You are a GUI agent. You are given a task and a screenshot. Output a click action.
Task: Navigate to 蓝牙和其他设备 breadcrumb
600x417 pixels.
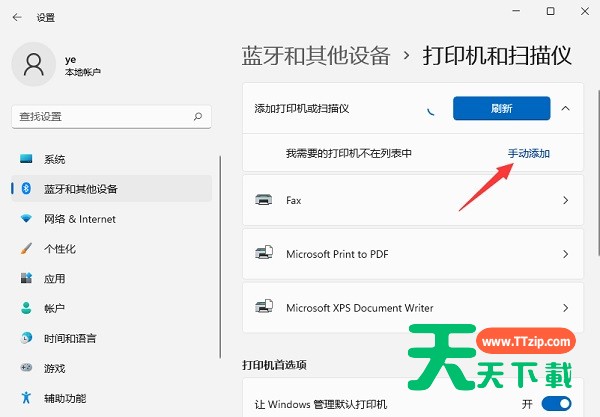(x=316, y=55)
